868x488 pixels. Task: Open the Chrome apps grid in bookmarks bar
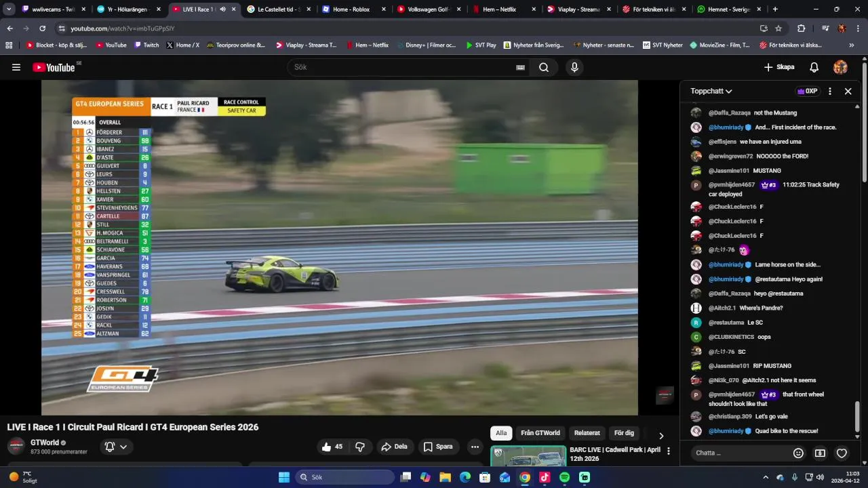9,45
